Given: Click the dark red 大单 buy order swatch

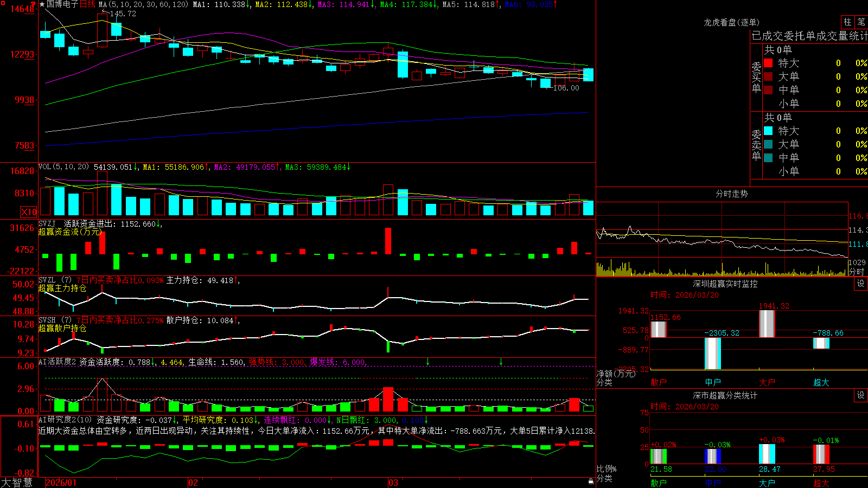Looking at the screenshot, I should [x=768, y=76].
